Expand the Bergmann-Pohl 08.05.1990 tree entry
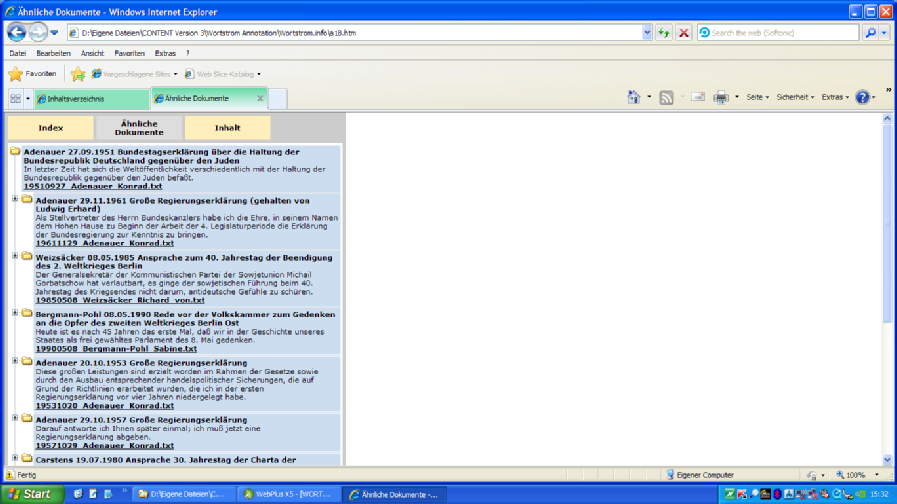The image size is (897, 504). coord(15,313)
